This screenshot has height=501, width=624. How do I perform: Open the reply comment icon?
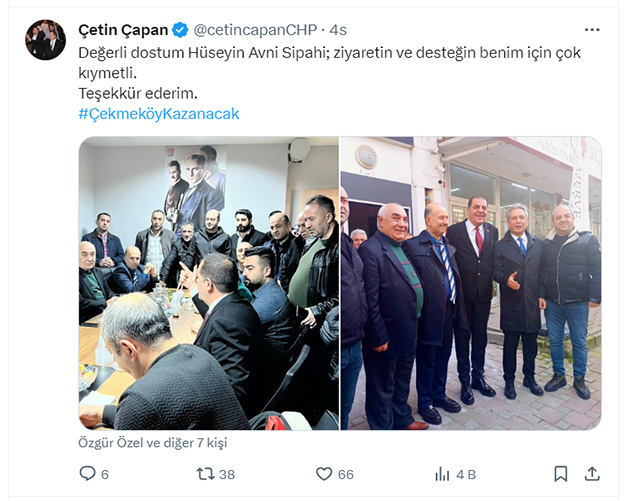87,474
